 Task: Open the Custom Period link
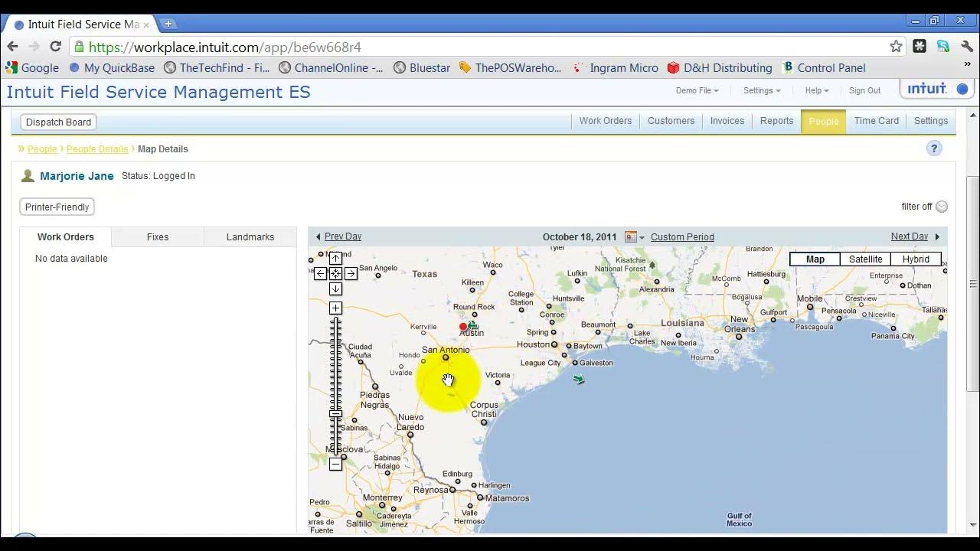pyautogui.click(x=682, y=237)
